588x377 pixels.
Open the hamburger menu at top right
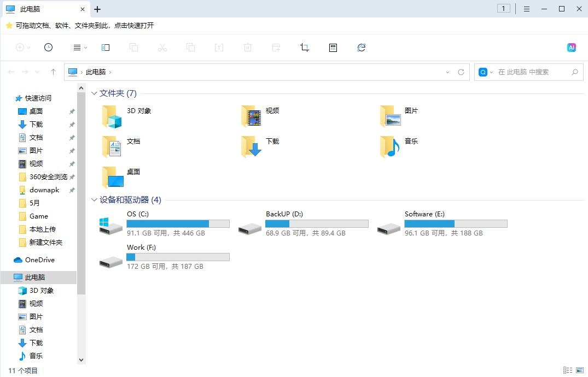pos(527,9)
